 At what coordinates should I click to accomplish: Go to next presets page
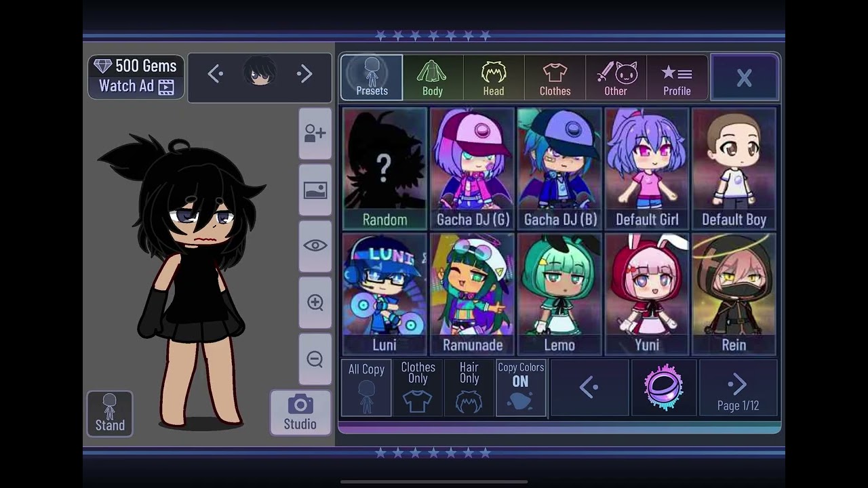pos(738,388)
